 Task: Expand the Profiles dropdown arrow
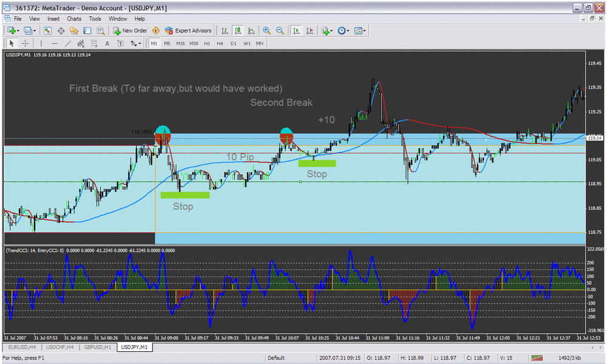35,31
